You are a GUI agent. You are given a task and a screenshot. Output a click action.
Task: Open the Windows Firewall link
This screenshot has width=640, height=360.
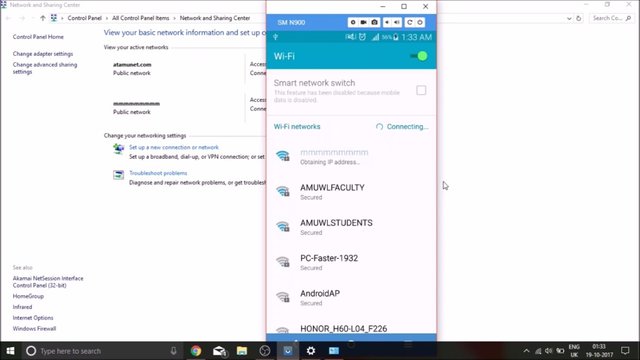click(x=34, y=329)
